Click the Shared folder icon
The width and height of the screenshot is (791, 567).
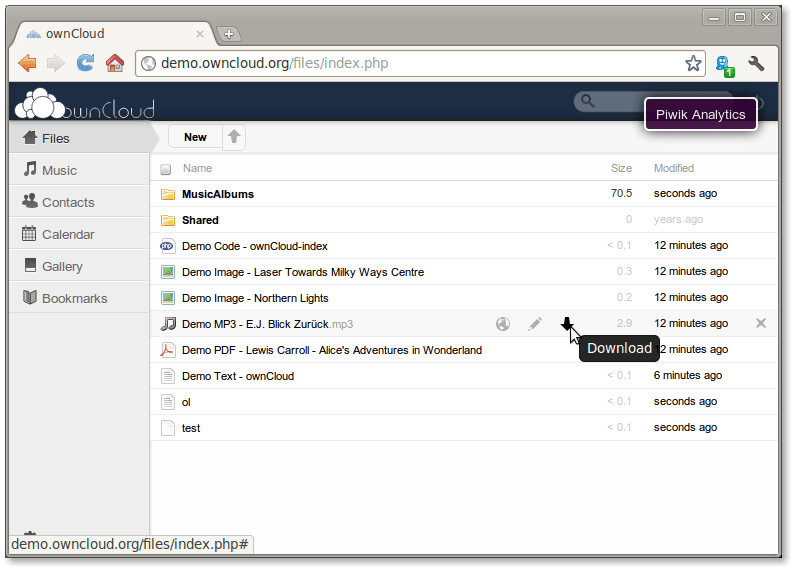(168, 220)
